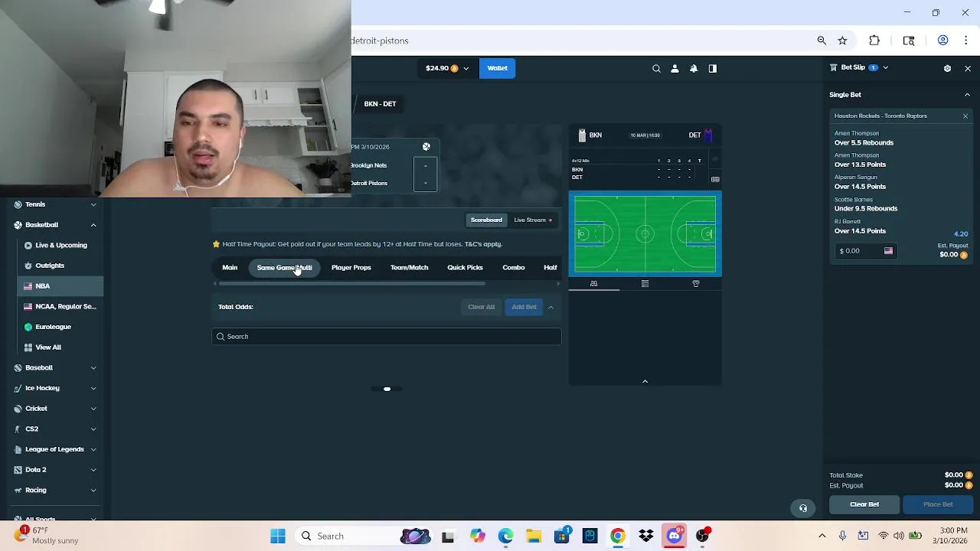Image resolution: width=980 pixels, height=551 pixels.
Task: Expand the League of Legends category
Action: (93, 450)
